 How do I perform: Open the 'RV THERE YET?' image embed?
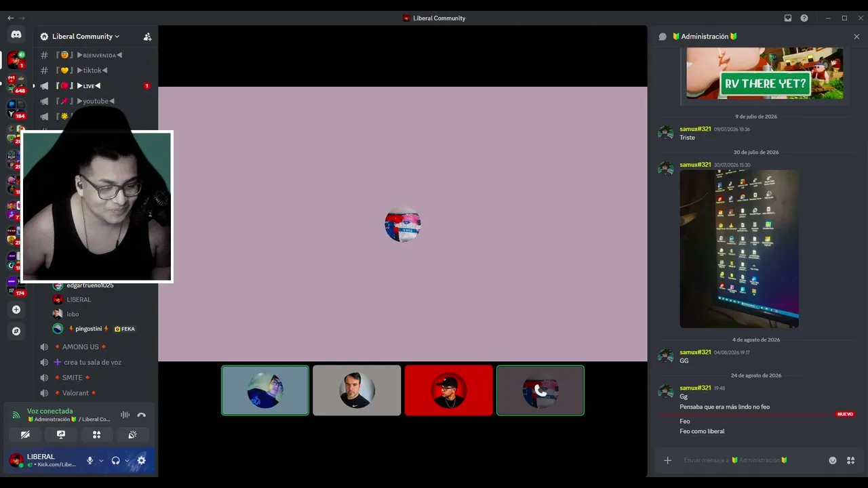(x=765, y=73)
